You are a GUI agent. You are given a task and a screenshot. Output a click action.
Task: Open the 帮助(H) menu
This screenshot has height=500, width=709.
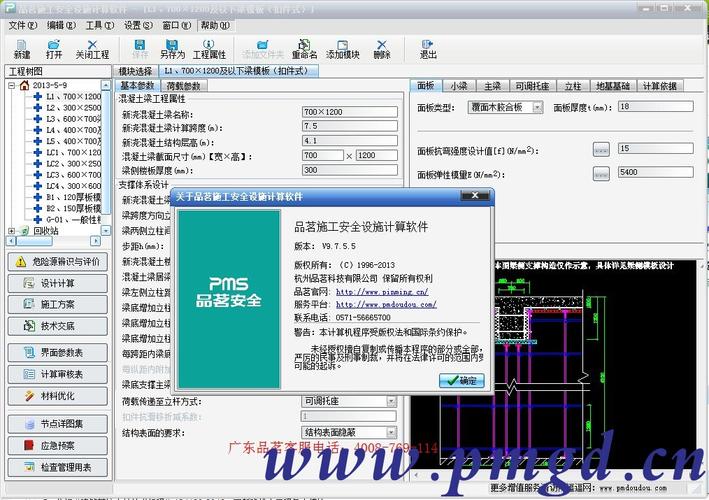pyautogui.click(x=215, y=25)
